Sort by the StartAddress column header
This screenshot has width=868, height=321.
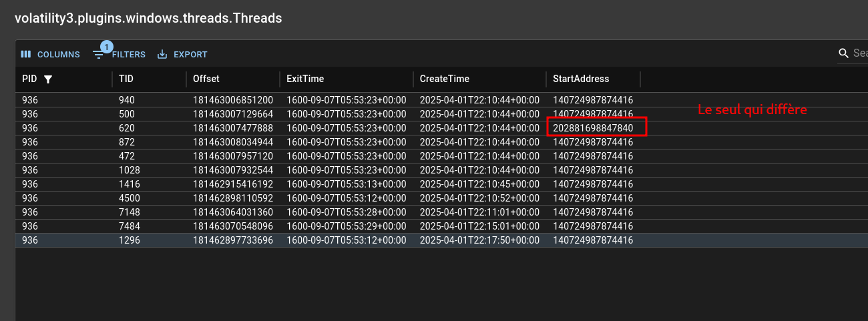point(581,79)
